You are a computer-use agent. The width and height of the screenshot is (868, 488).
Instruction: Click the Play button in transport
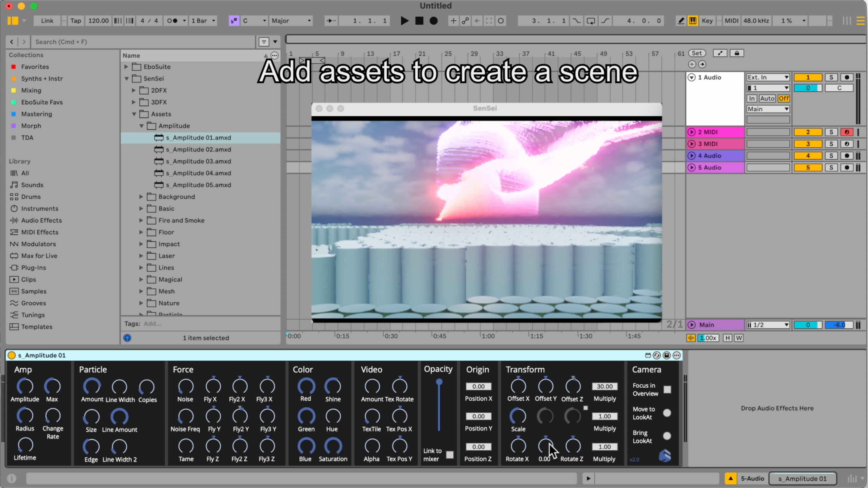click(x=404, y=21)
